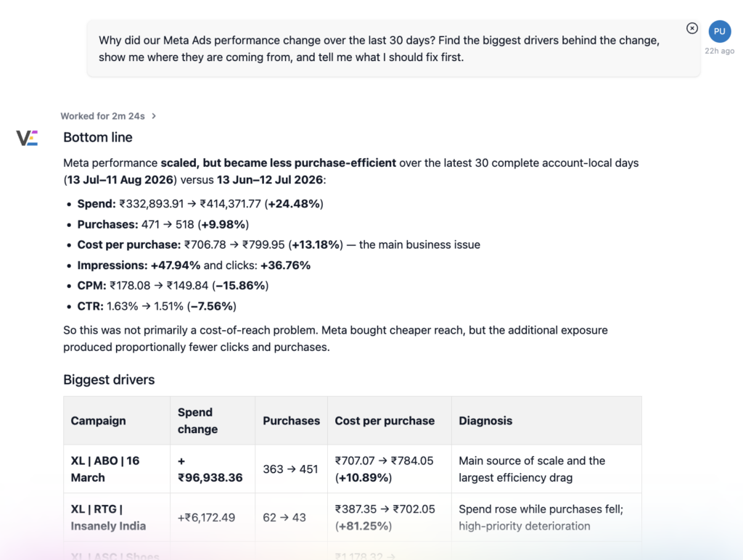Click the 'Cost per purchase' column header
The image size is (743, 560).
[x=385, y=421]
